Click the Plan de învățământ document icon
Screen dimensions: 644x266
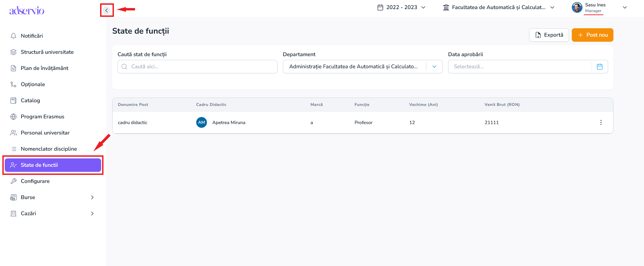click(x=13, y=68)
